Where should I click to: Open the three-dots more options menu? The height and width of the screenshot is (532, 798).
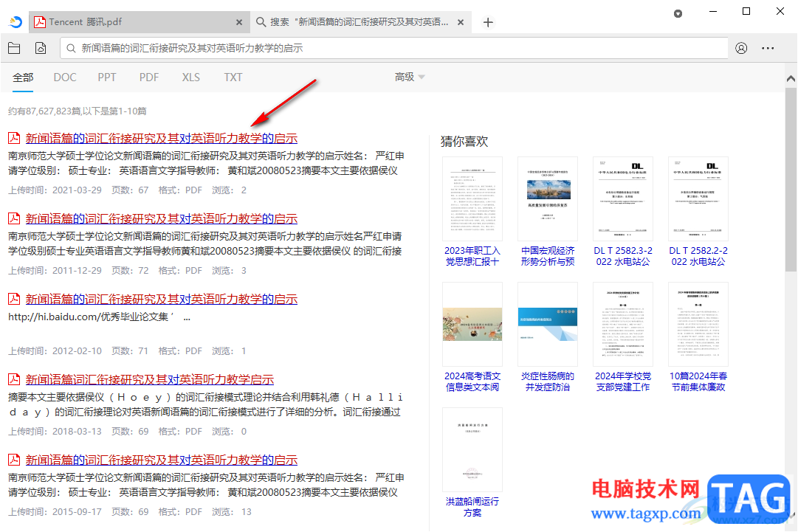click(x=768, y=48)
